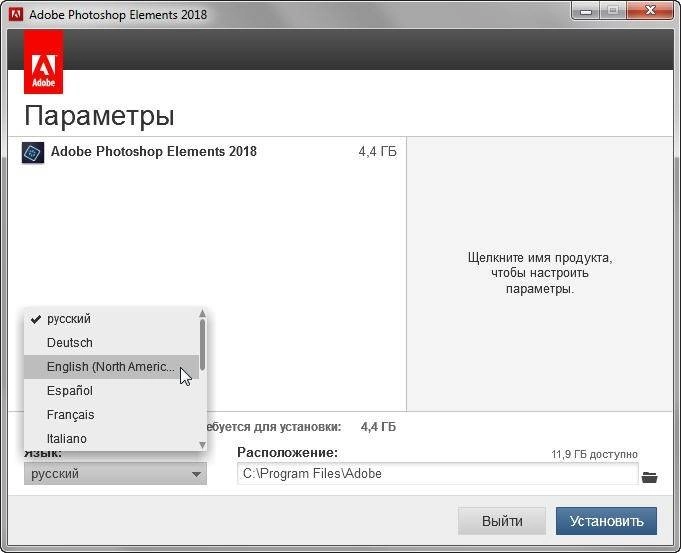681x553 pixels.
Task: Click the Выйти button
Action: (x=502, y=521)
